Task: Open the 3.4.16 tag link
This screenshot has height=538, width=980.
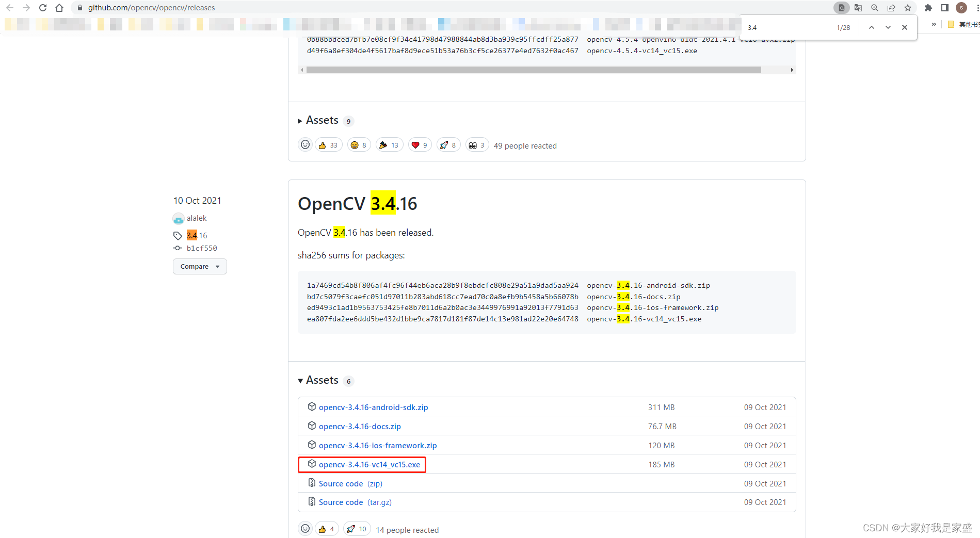Action: (x=197, y=235)
